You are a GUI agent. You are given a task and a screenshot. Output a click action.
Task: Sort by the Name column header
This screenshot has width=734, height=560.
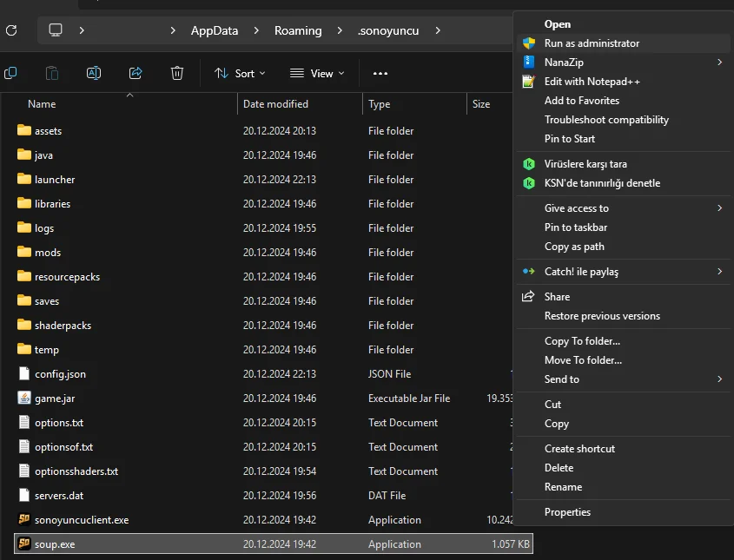pos(42,104)
